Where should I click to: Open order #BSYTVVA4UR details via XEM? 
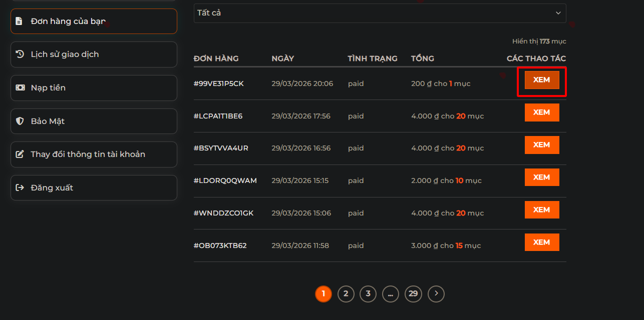pyautogui.click(x=541, y=145)
